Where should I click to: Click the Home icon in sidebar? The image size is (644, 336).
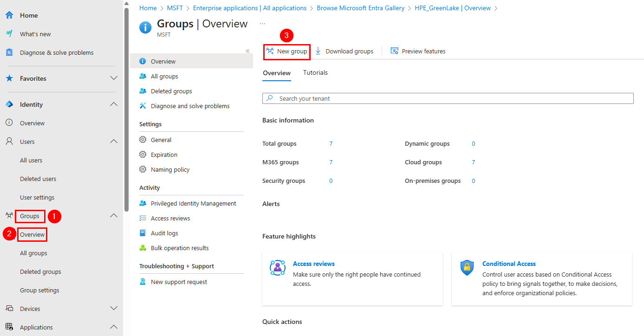click(x=9, y=15)
